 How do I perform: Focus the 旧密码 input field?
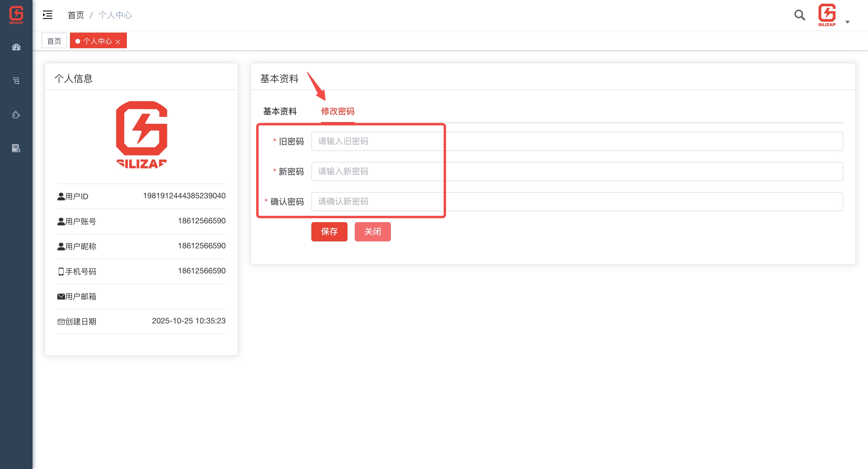[x=577, y=141]
